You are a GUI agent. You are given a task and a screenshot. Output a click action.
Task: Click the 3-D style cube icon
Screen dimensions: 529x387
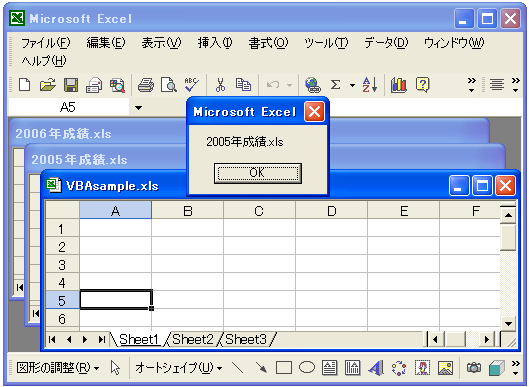(497, 368)
